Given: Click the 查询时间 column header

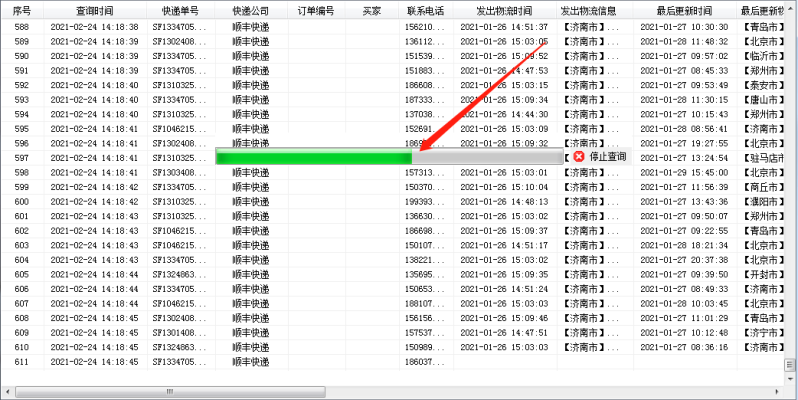Looking at the screenshot, I should pyautogui.click(x=94, y=11).
